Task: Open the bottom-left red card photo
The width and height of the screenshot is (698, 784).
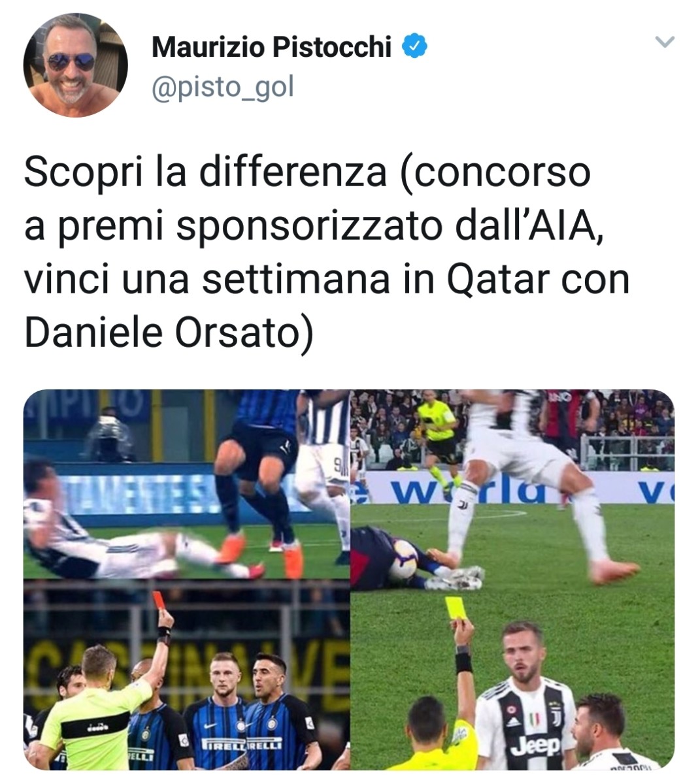Action: click(187, 675)
